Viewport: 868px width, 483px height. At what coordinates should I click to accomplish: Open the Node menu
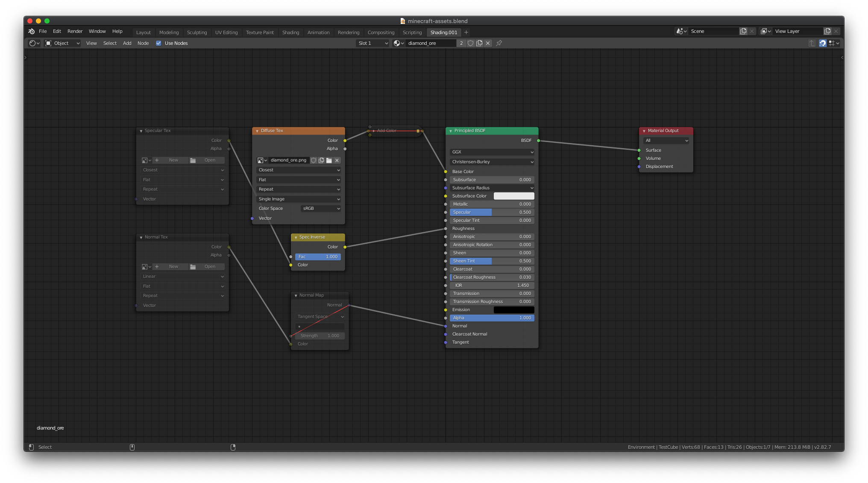(x=143, y=43)
